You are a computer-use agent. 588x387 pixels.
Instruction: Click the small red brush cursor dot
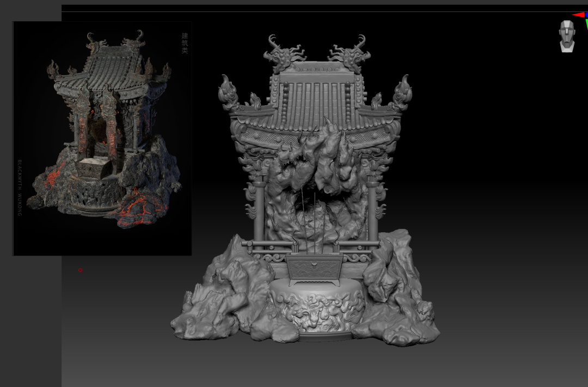(81, 270)
